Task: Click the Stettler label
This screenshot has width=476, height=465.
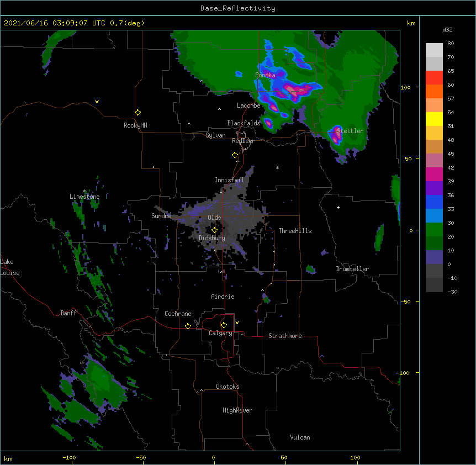Action: pos(350,131)
